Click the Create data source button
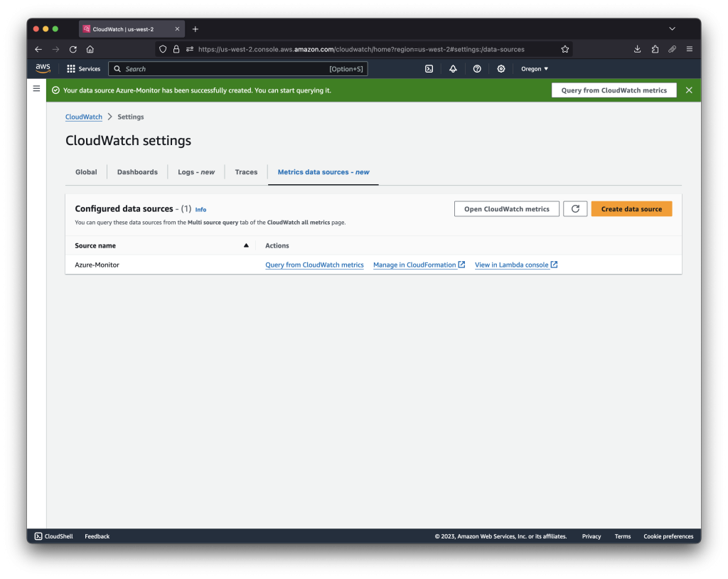 pos(631,208)
